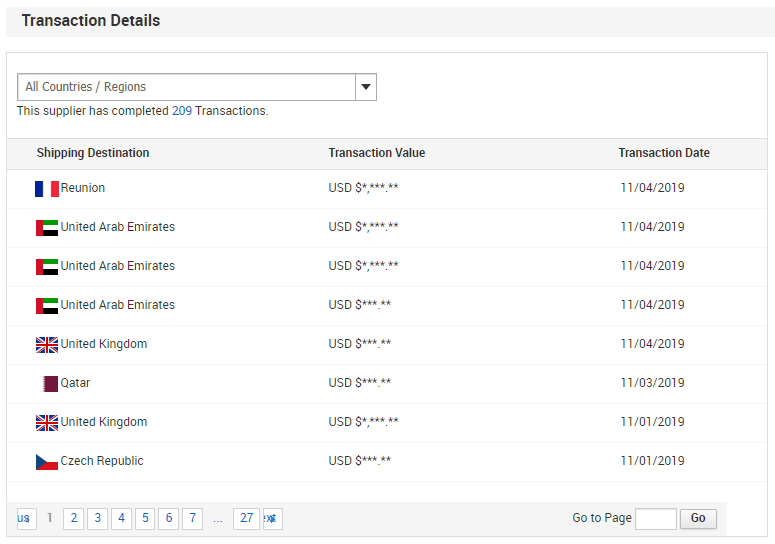This screenshot has height=544, width=775.
Task: Click the Qatar flag icon
Action: click(50, 384)
